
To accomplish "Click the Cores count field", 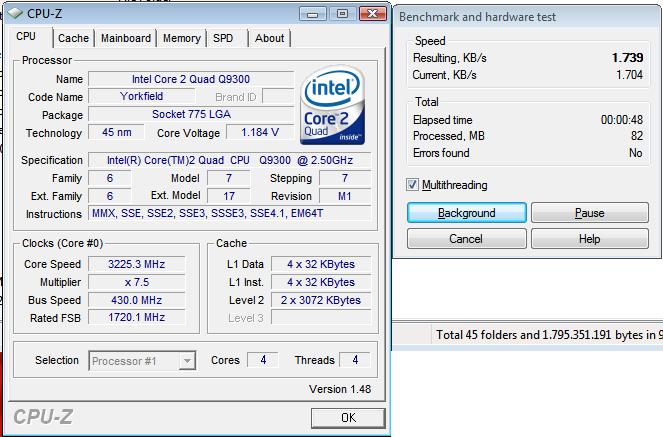I will [x=263, y=360].
